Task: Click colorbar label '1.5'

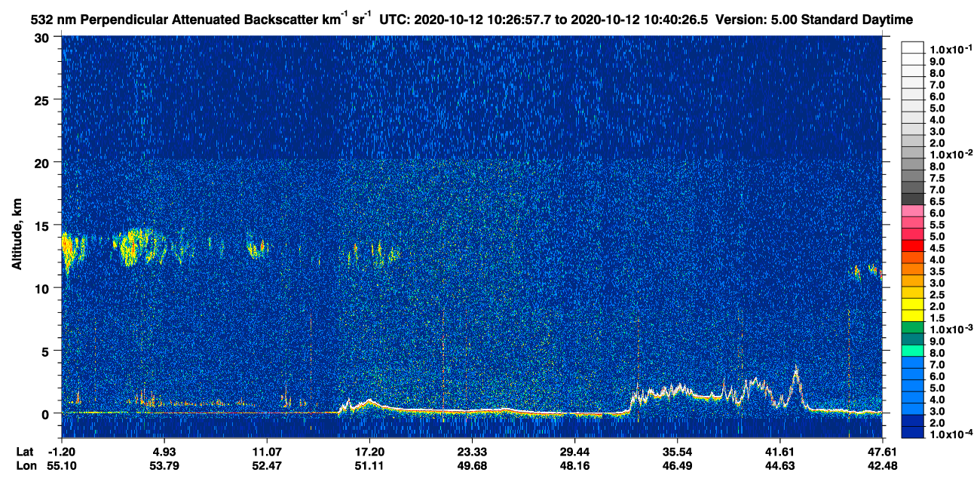Action: click(x=936, y=317)
